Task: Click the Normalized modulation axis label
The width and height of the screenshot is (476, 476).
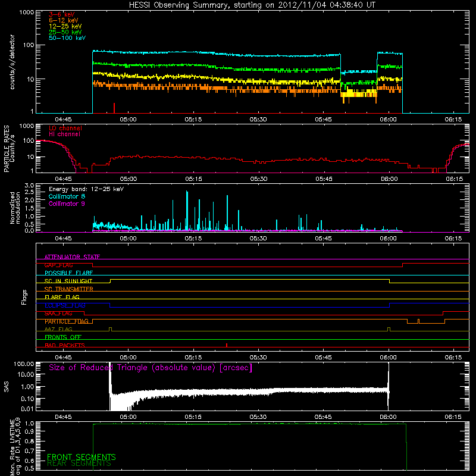Action: 15,208
